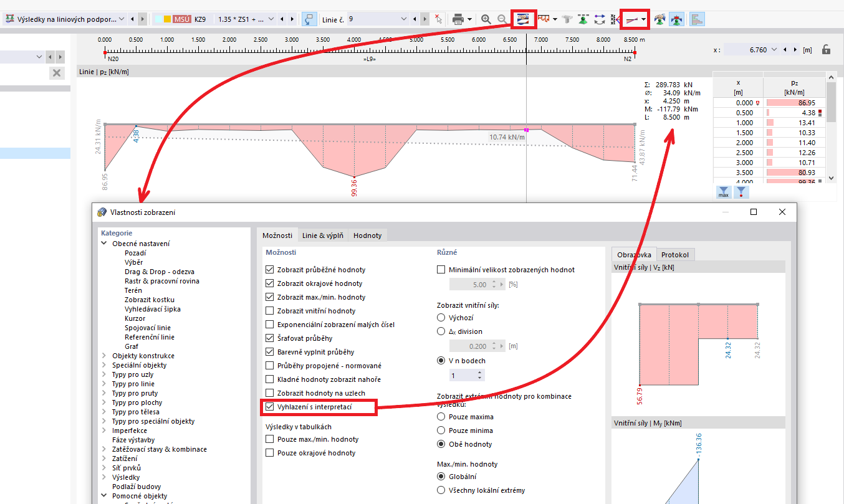Open the print graphics button
Image resolution: width=844 pixels, height=504 pixels.
458,19
